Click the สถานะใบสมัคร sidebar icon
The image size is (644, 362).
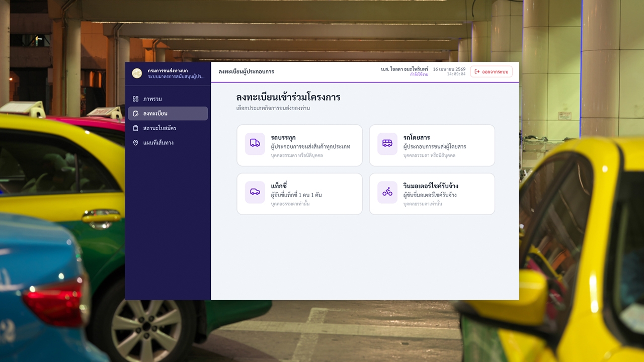point(136,128)
